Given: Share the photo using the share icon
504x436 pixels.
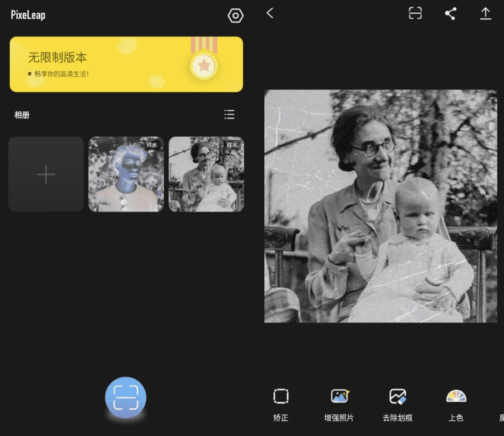Looking at the screenshot, I should tap(450, 14).
